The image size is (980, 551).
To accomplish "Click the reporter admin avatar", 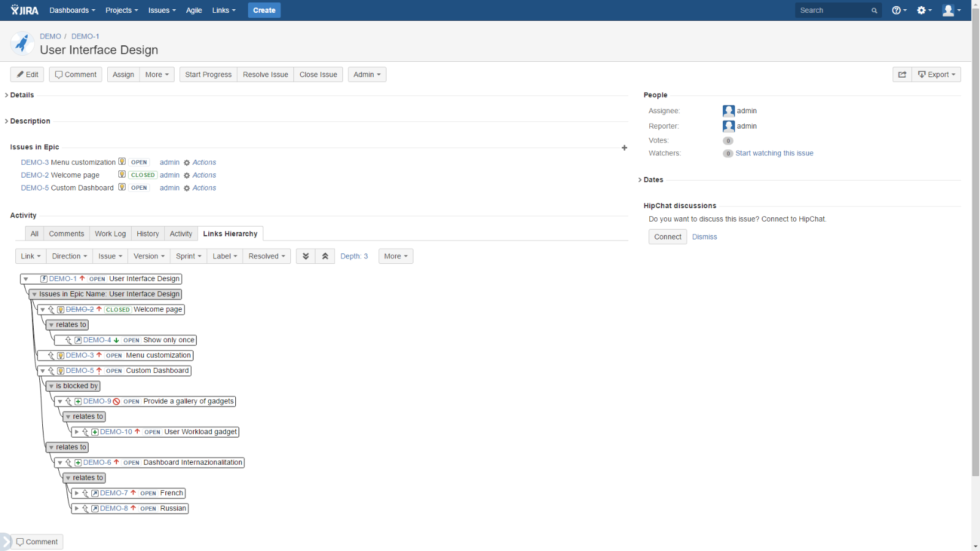I will coord(728,126).
